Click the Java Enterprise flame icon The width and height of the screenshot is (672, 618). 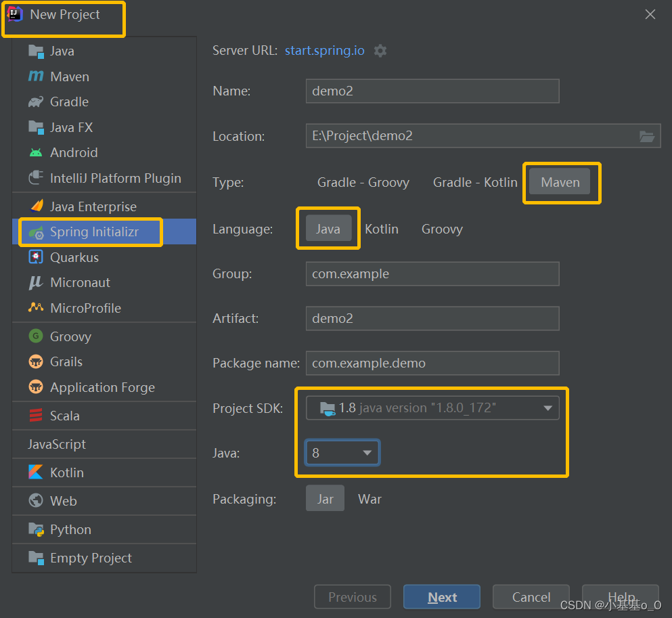37,206
